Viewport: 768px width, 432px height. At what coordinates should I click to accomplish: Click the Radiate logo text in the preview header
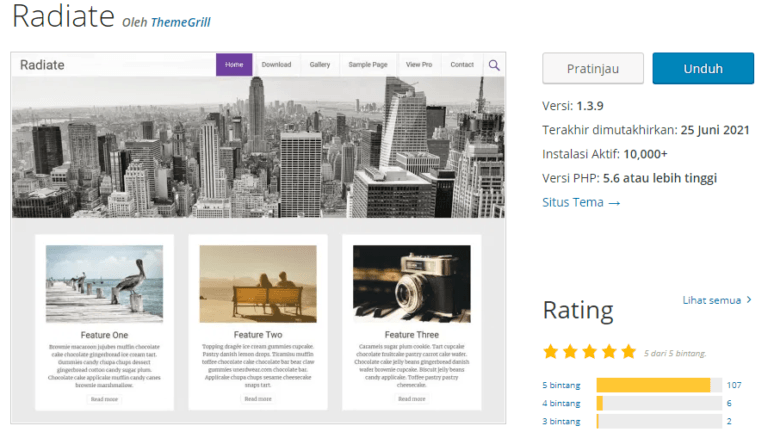(42, 65)
